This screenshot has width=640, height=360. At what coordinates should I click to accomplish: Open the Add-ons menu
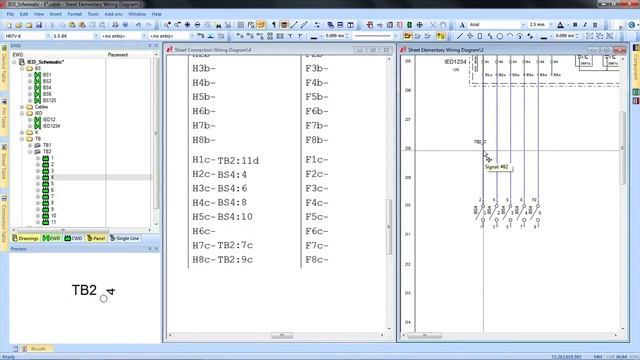[113, 14]
